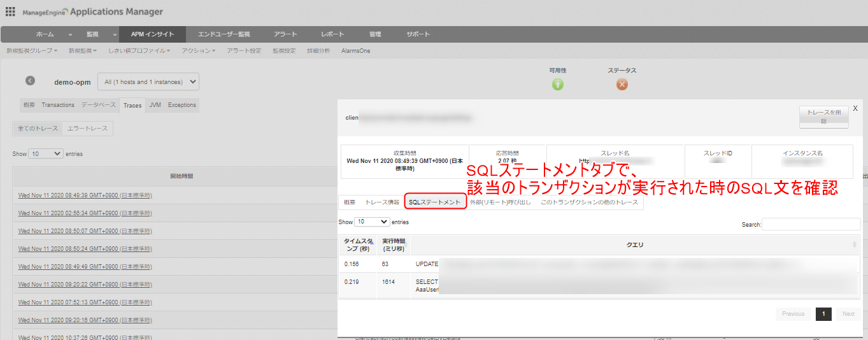
Task: Open the しきい値プロファイル dropdown
Action: pyautogui.click(x=139, y=51)
